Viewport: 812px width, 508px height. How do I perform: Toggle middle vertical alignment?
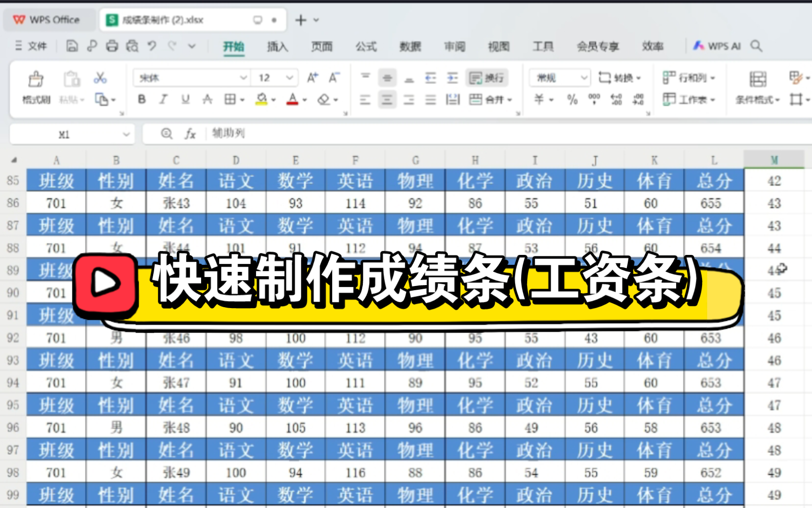point(386,77)
